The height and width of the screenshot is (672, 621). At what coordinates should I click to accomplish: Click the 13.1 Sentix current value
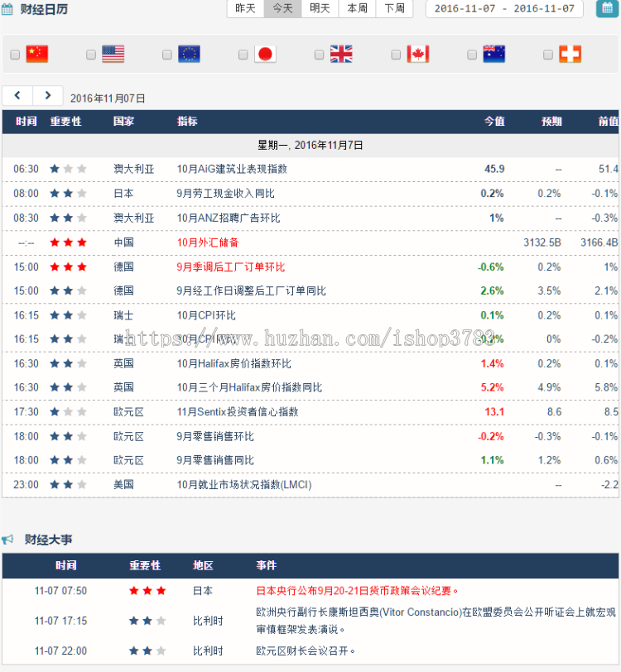494,412
